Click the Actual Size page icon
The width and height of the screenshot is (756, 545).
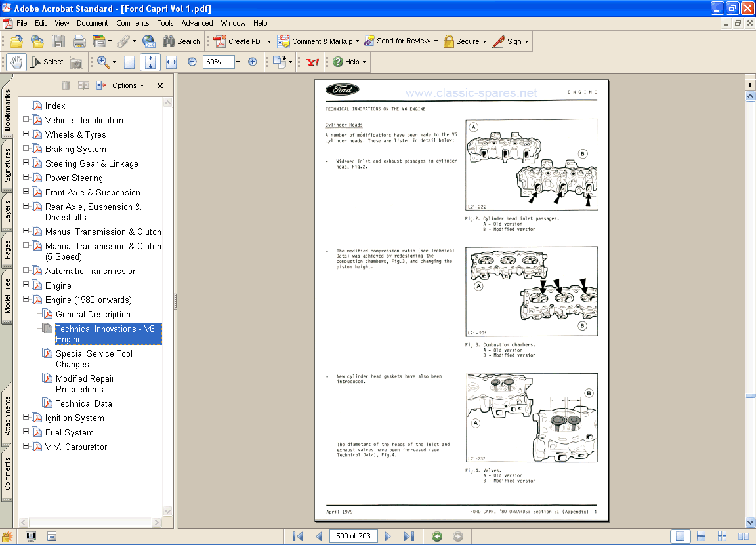coord(129,62)
